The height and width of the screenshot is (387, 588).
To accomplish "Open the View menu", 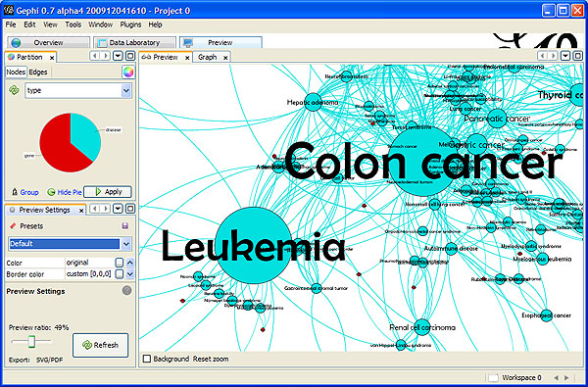I will pyautogui.click(x=50, y=24).
